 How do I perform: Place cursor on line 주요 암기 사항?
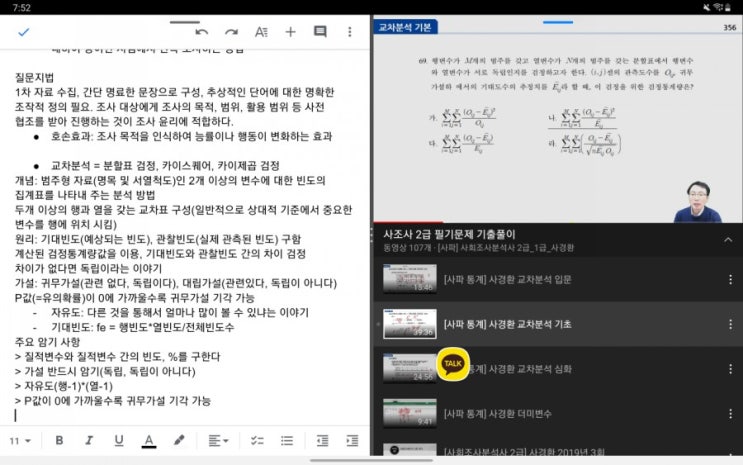[47, 342]
